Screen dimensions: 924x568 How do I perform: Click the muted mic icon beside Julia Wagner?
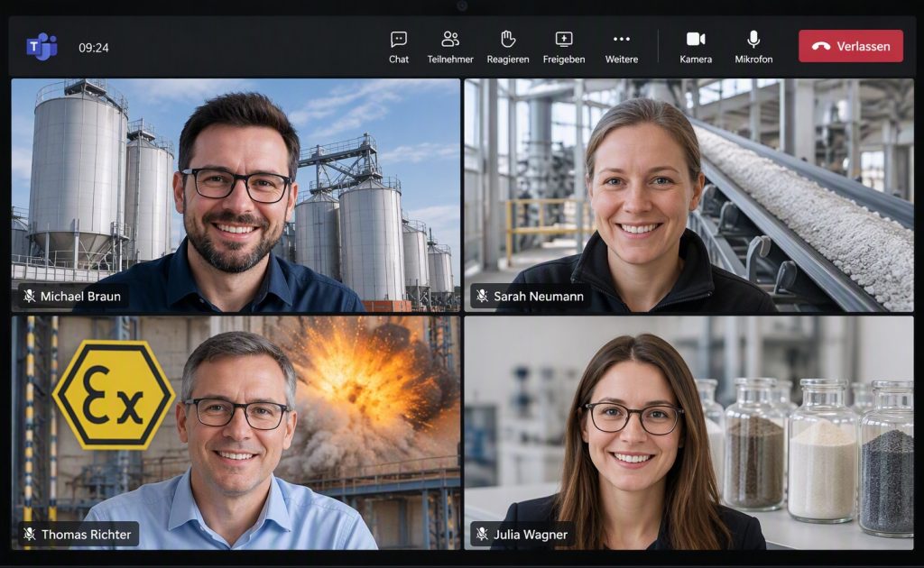[482, 534]
